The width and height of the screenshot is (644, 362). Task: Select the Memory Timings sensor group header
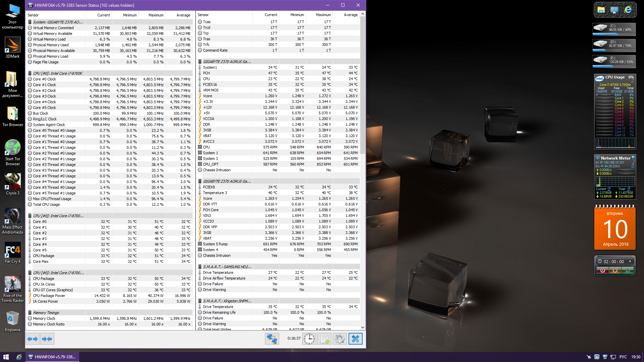point(46,313)
